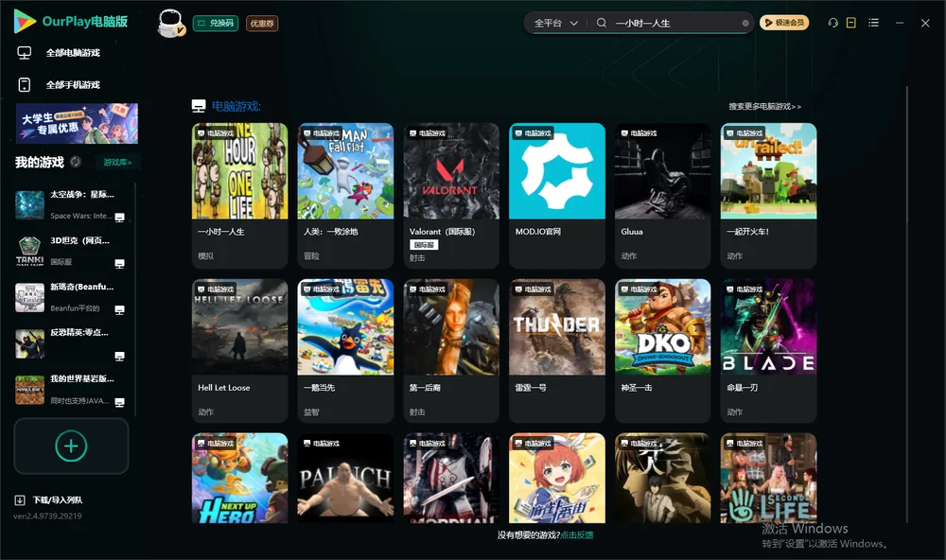Image resolution: width=946 pixels, height=560 pixels.
Task: Open the 优惠券 coupon button
Action: [x=262, y=23]
